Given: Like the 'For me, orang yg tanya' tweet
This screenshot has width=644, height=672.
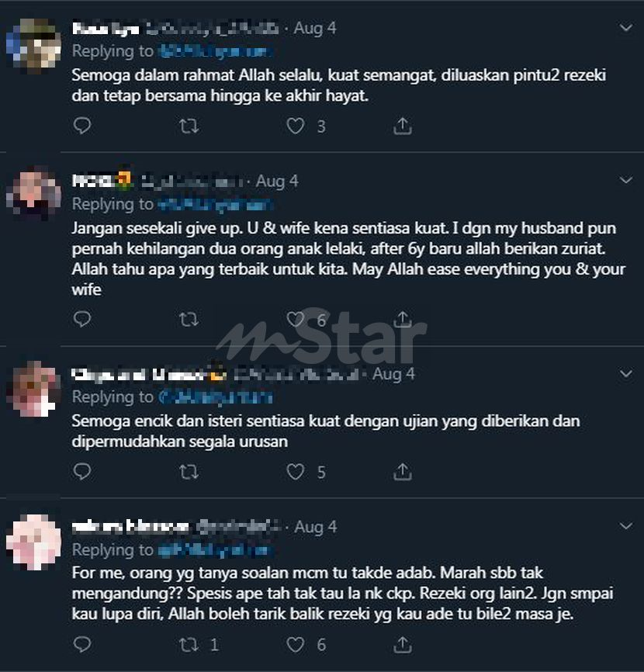Looking at the screenshot, I should 295,645.
